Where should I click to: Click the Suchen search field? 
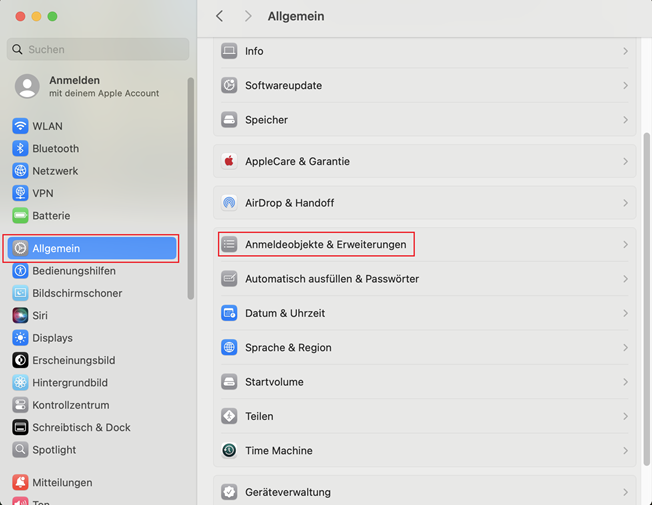coord(98,50)
